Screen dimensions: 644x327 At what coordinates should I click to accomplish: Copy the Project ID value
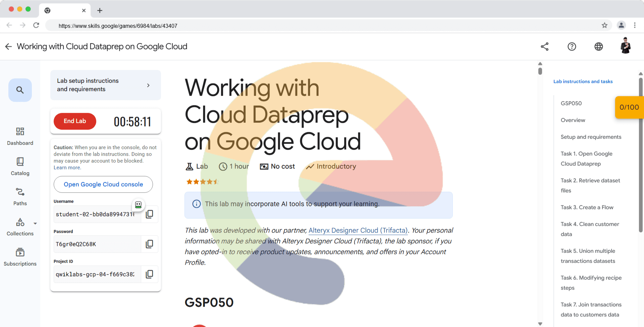150,274
